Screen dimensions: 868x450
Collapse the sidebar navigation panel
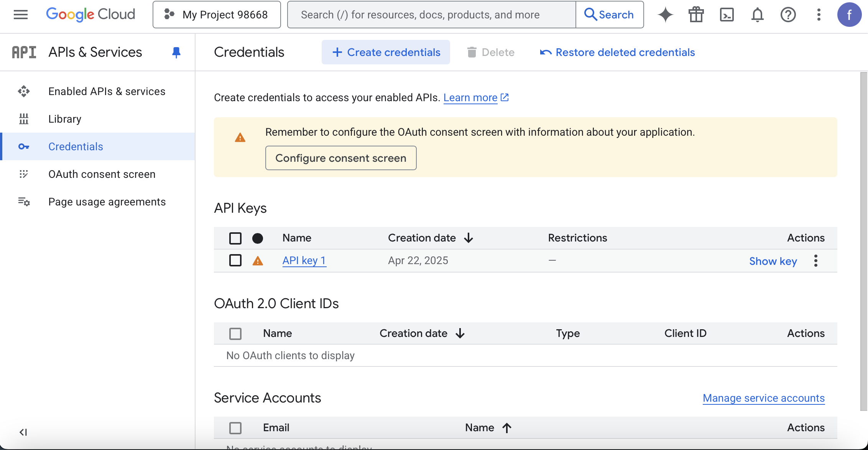(23, 432)
